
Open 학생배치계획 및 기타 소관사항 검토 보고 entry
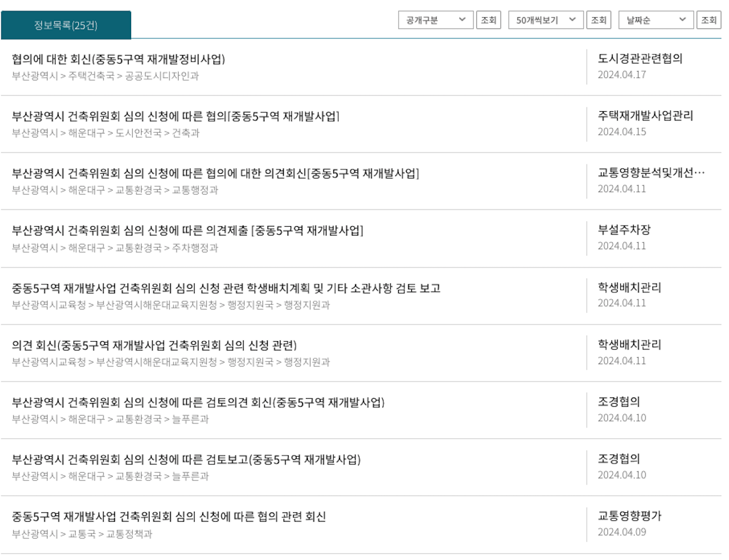(226, 288)
